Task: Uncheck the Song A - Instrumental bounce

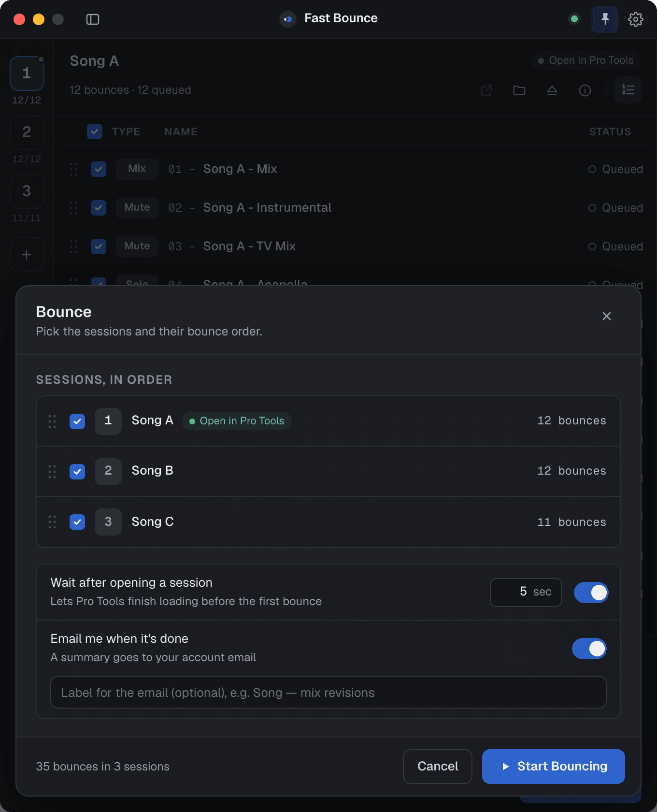Action: pyautogui.click(x=99, y=208)
